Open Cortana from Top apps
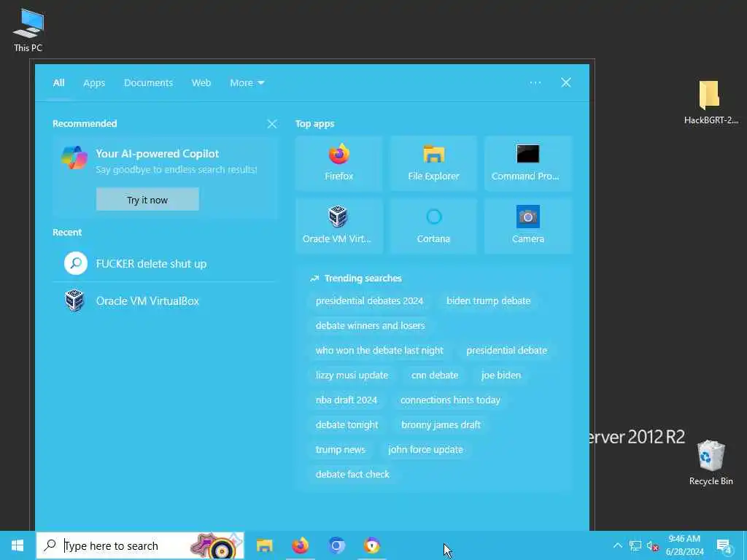The width and height of the screenshot is (747, 560). [x=433, y=226]
